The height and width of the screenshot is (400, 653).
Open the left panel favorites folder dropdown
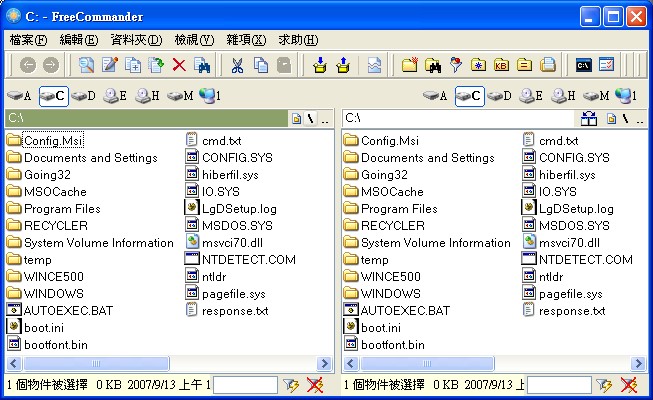(297, 119)
